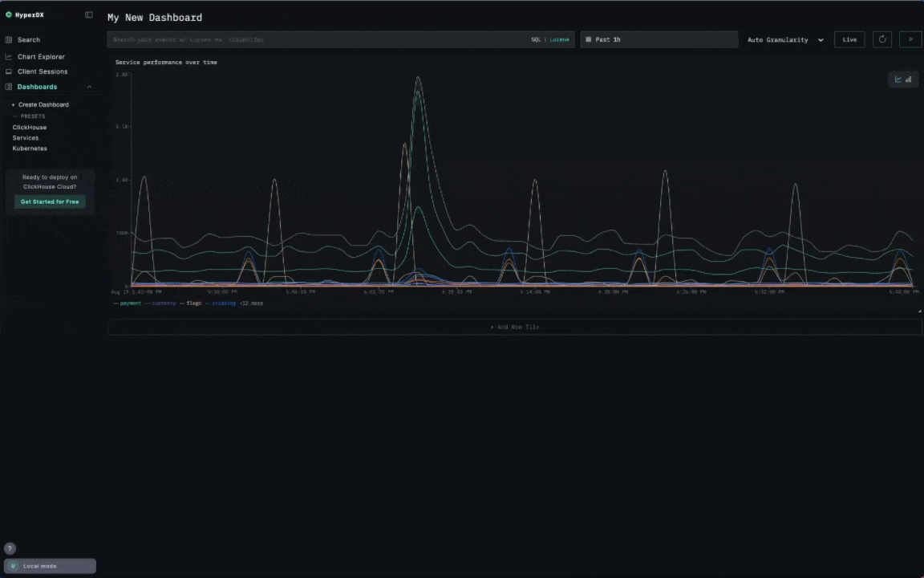The width and height of the screenshot is (924, 578).
Task: Collapse the Dashboards section chevron
Action: pyautogui.click(x=89, y=87)
